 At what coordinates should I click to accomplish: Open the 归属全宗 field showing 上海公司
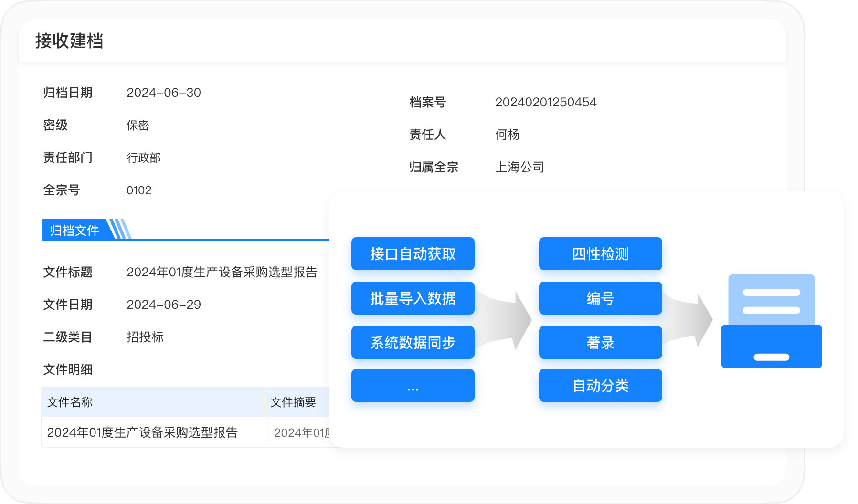pyautogui.click(x=519, y=167)
